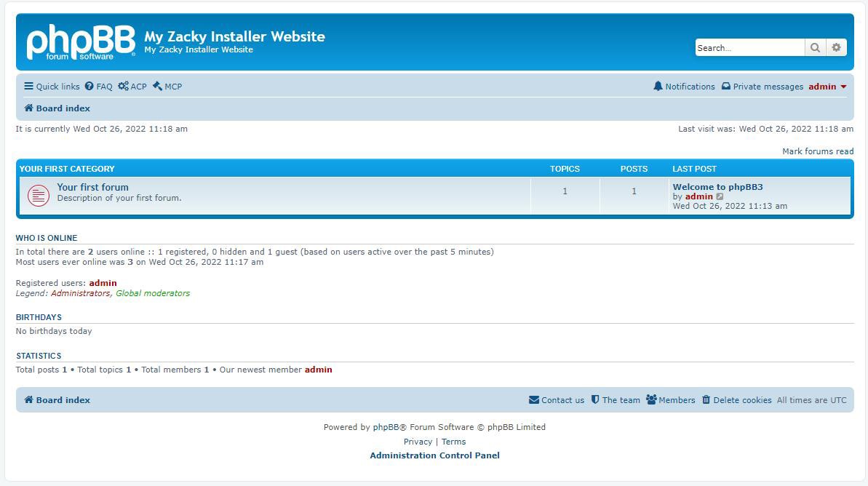
Task: Click the red forum icon for Your first forum
Action: click(38, 195)
